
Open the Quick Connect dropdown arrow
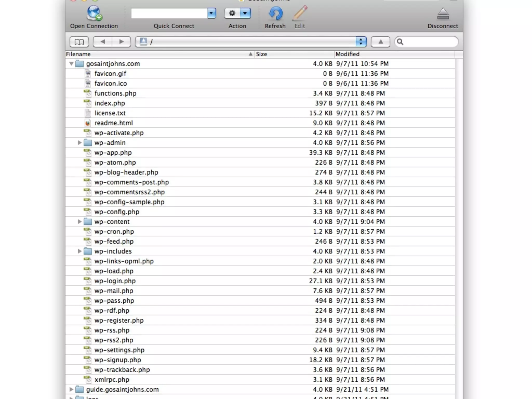(211, 13)
